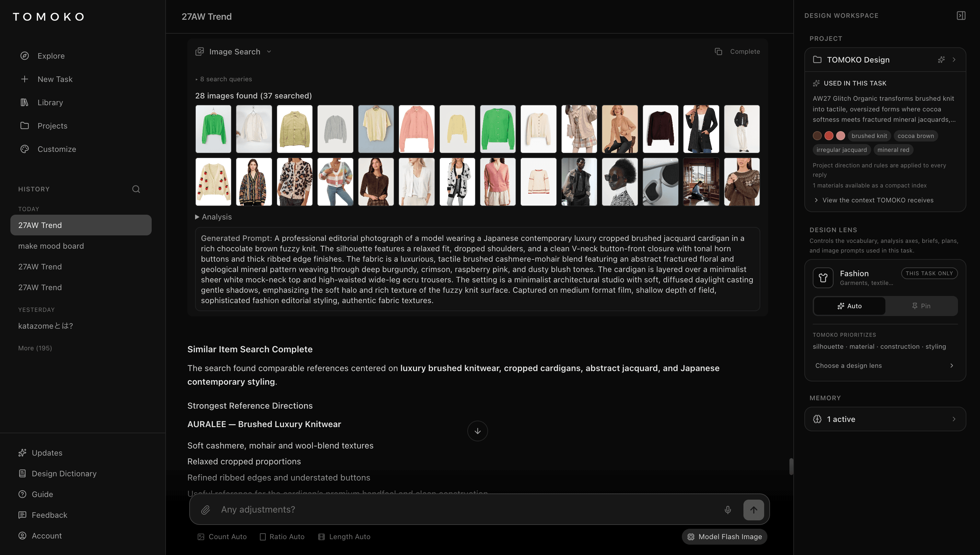The height and width of the screenshot is (555, 980).
Task: Open Choose a design lens
Action: pyautogui.click(x=885, y=365)
